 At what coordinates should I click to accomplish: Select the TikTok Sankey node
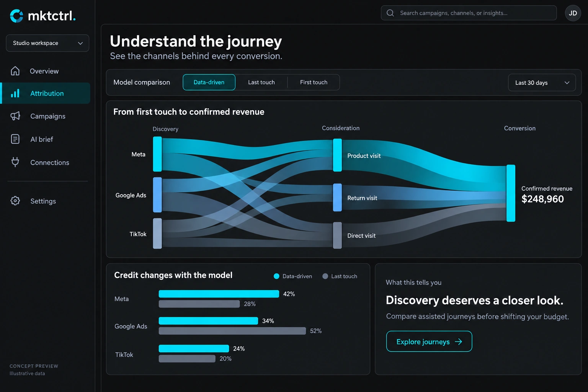click(157, 234)
